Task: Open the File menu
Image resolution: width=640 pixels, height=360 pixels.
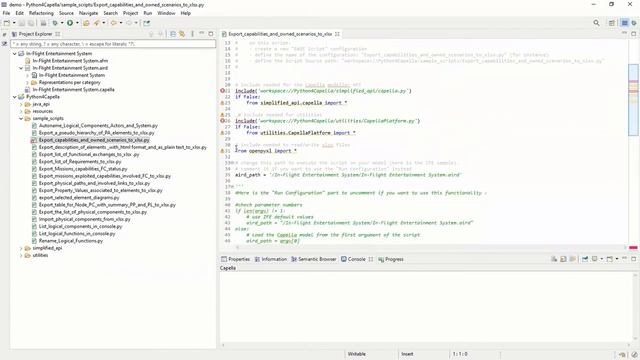Action: [x=6, y=13]
